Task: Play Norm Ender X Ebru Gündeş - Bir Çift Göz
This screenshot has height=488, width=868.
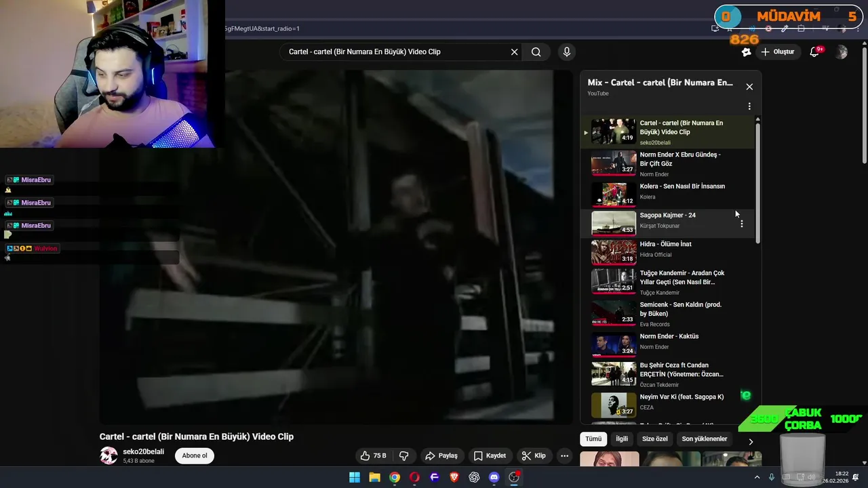Action: point(667,163)
